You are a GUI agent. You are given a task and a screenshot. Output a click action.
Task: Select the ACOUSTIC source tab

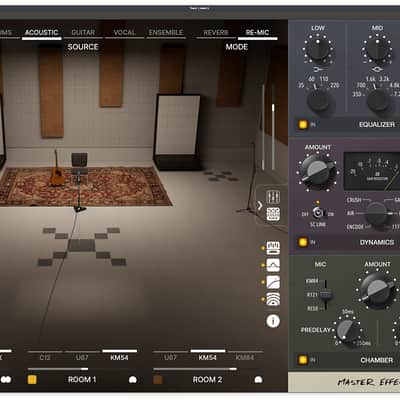tap(42, 33)
